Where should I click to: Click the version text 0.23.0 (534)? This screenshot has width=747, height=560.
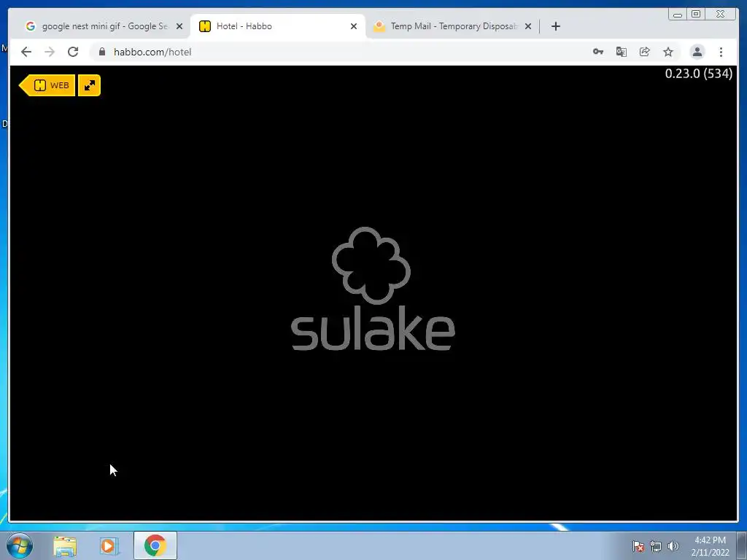(x=698, y=74)
